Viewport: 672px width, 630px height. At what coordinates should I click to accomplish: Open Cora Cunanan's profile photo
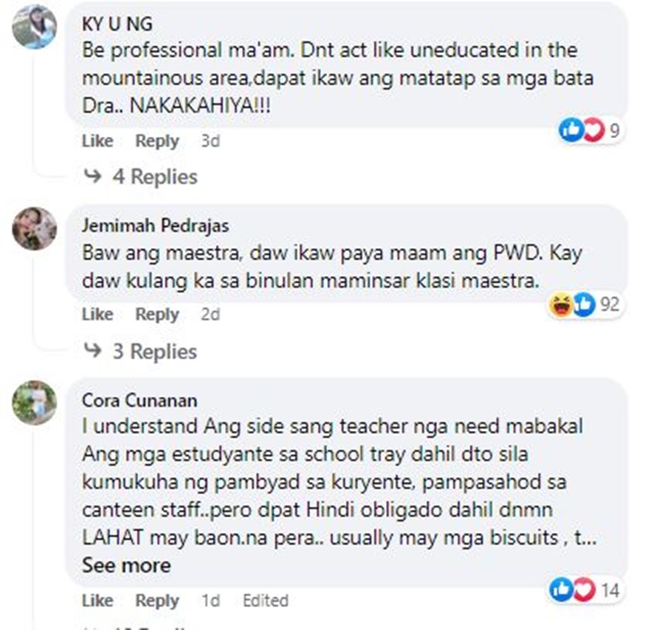coord(34,402)
